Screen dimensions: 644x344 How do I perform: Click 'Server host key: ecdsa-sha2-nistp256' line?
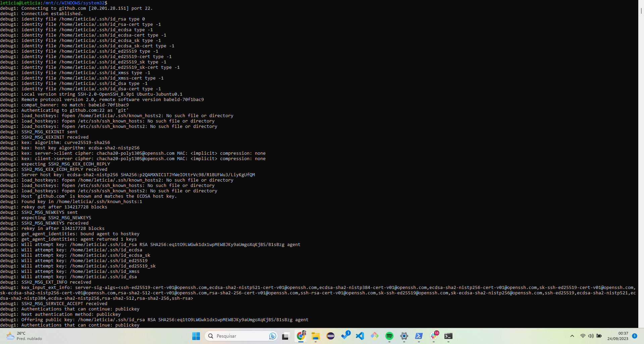(x=127, y=175)
